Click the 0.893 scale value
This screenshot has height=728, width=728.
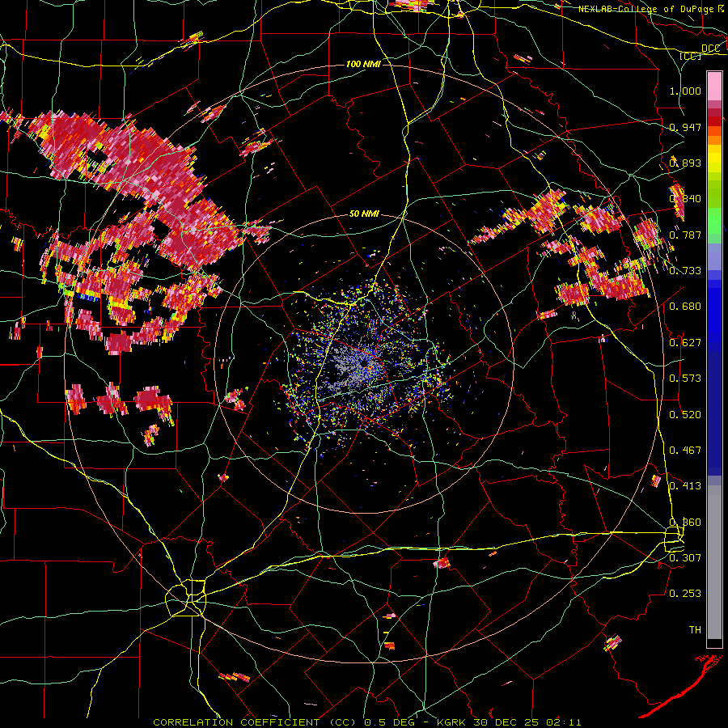pyautogui.click(x=685, y=163)
